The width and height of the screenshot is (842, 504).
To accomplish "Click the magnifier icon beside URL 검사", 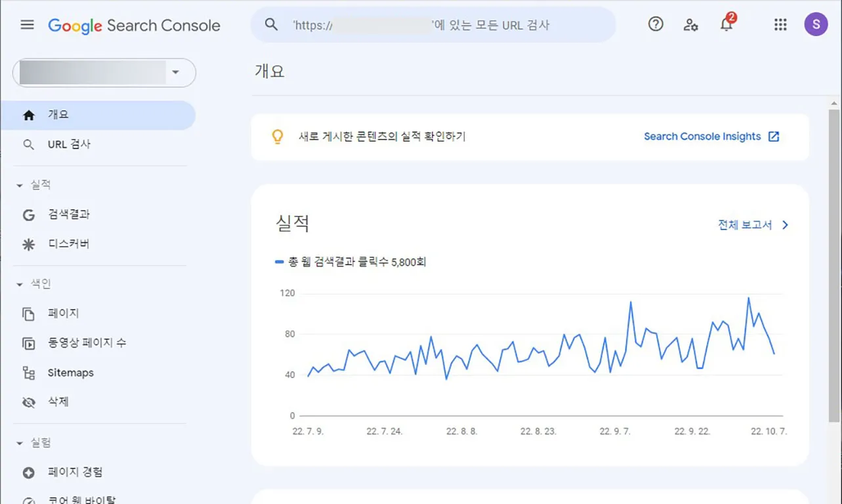I will [x=28, y=144].
